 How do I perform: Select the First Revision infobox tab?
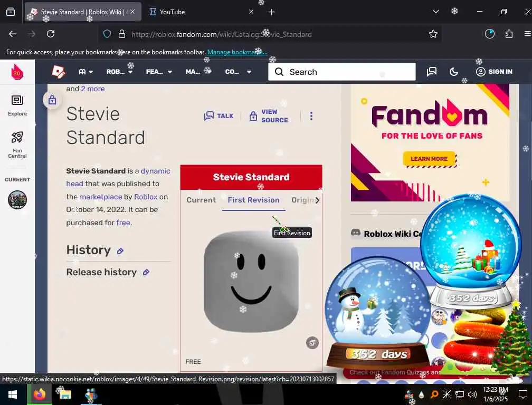(253, 200)
